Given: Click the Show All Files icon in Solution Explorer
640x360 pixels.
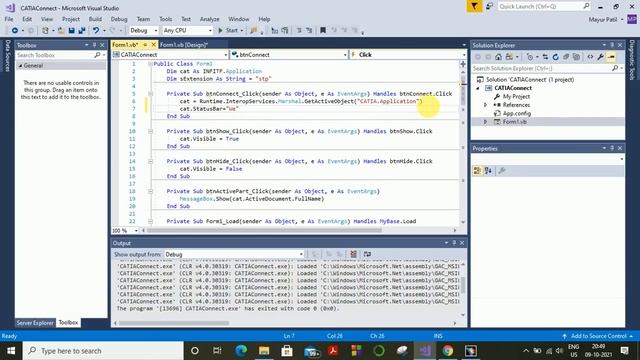Looking at the screenshot, I should click(x=576, y=57).
